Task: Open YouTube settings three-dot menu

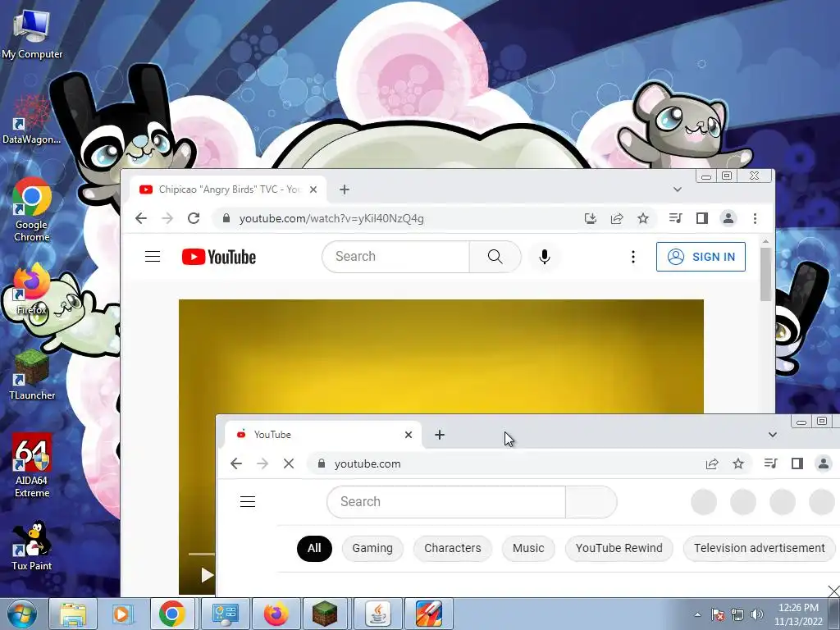Action: pos(633,257)
